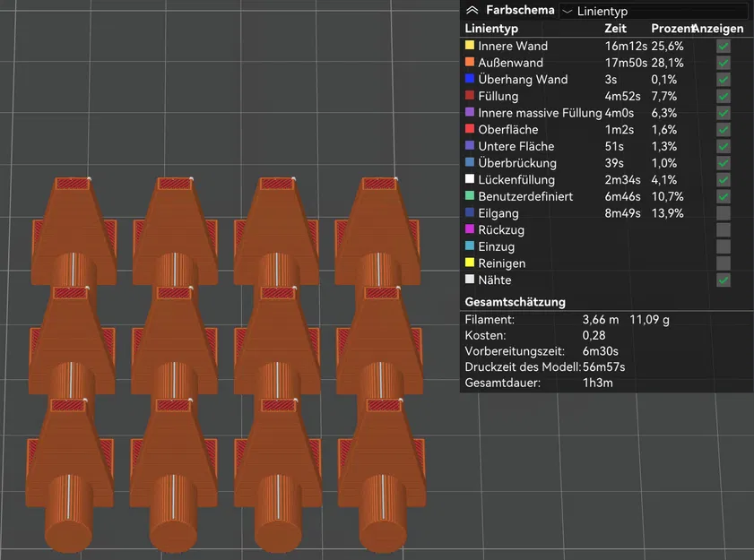Click the green Benutzerdefiniert color swatch
Image resolution: width=754 pixels, height=560 pixels.
[470, 195]
